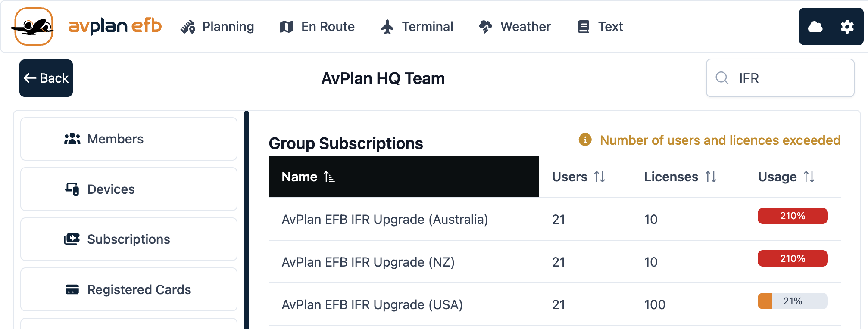868x329 pixels.
Task: Open the Planning menu
Action: coord(218,27)
